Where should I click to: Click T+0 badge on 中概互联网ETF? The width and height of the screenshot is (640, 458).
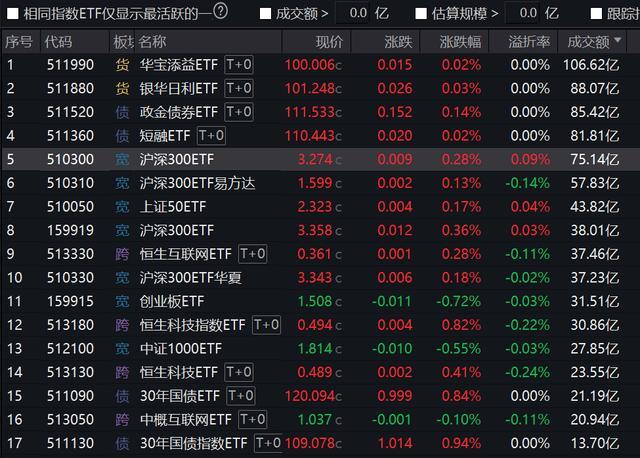253,419
